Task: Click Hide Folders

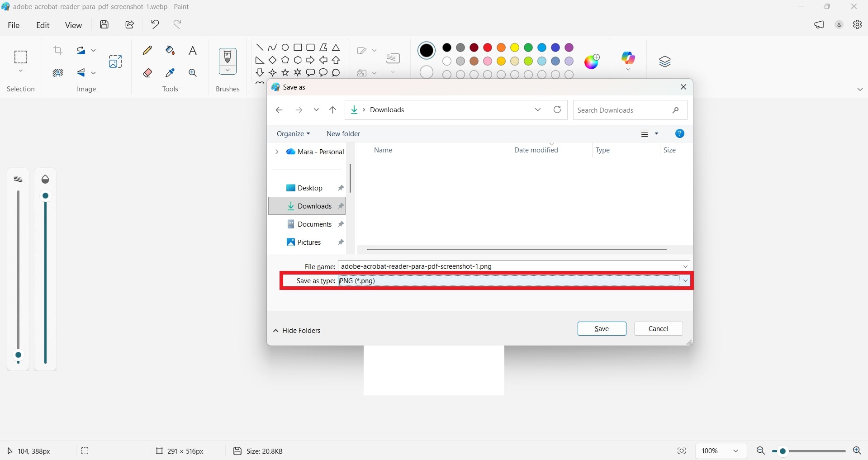Action: point(297,331)
